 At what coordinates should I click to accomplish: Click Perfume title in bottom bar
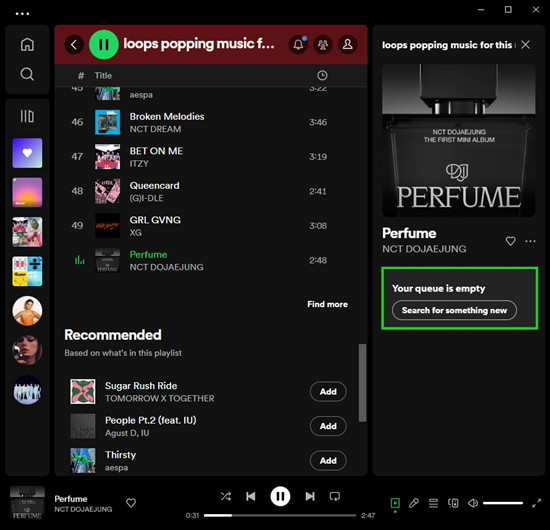[x=71, y=498]
